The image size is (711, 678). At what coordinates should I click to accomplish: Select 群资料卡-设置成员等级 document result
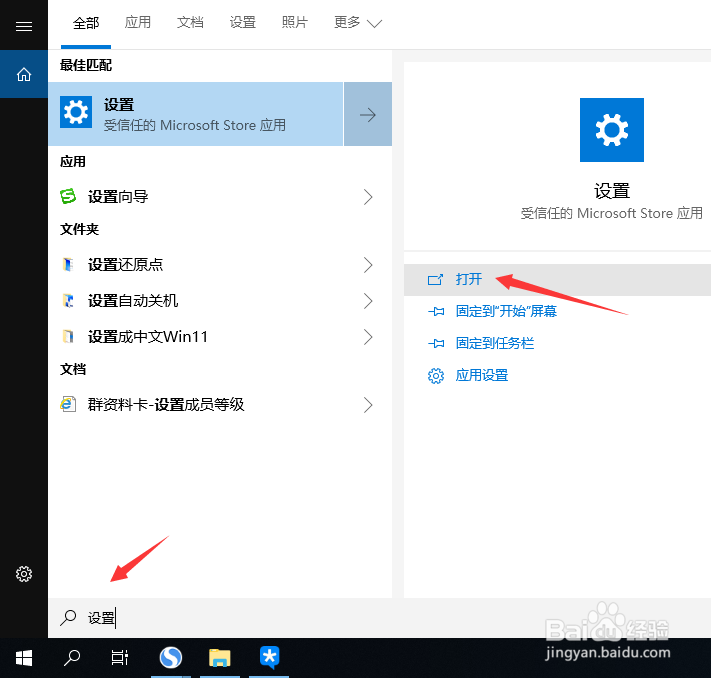[220, 405]
